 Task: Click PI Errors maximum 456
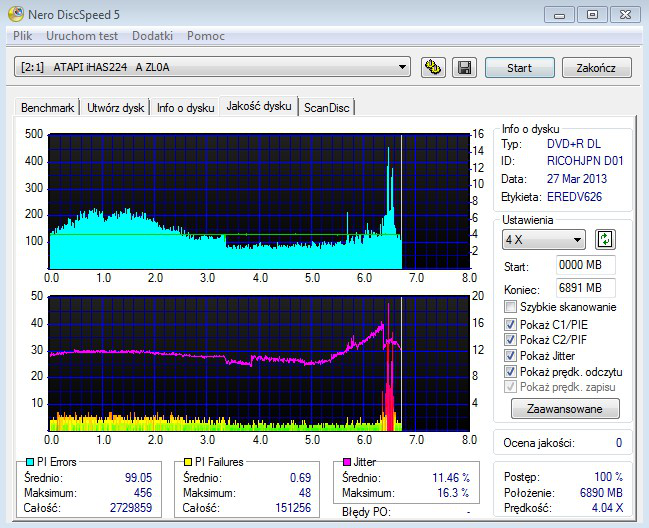143,493
